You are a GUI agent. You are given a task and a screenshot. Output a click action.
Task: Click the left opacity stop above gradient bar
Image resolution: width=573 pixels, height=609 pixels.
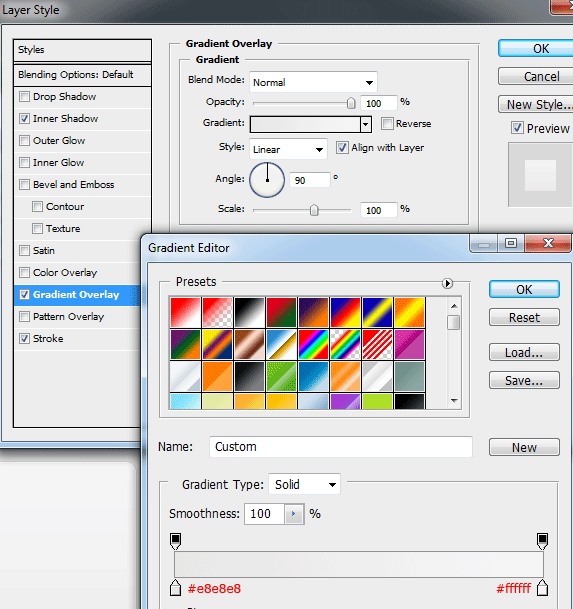[x=176, y=541]
